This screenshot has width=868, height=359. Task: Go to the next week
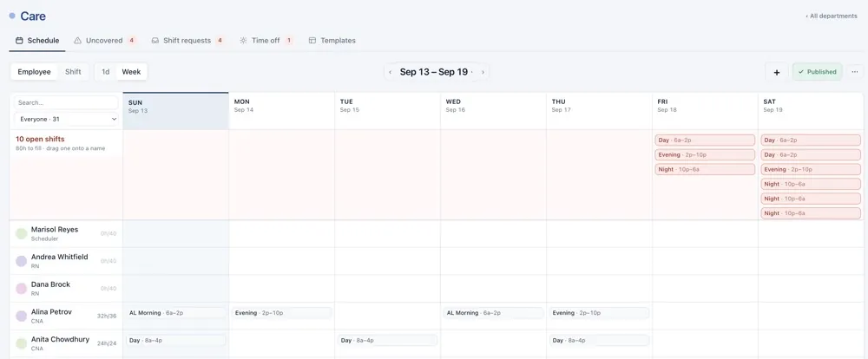(483, 73)
